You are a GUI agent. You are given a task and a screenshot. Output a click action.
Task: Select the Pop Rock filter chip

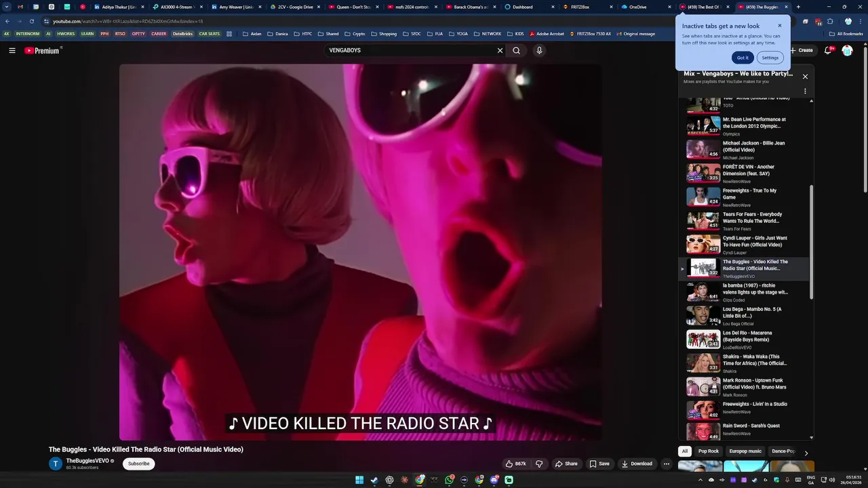coord(709,451)
